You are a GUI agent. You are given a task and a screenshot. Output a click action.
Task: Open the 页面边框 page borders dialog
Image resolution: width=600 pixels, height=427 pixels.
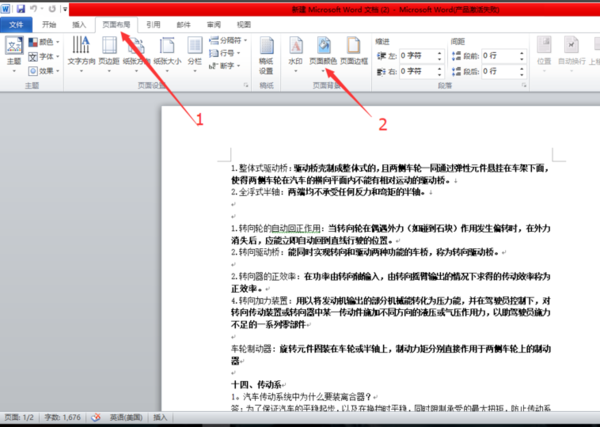point(354,51)
